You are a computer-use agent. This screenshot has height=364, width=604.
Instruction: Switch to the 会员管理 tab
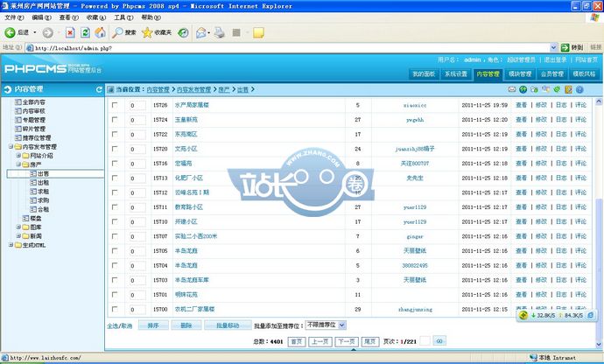(x=552, y=74)
